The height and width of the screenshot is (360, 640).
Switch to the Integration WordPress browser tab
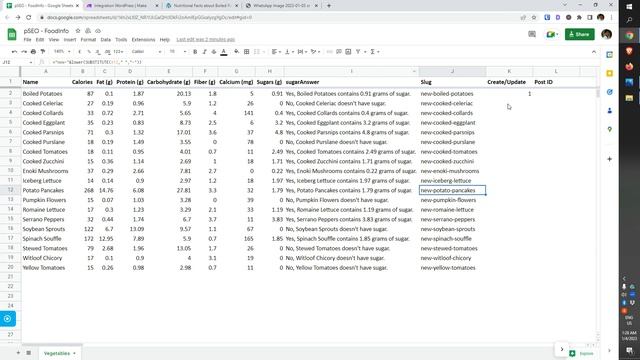[121, 6]
